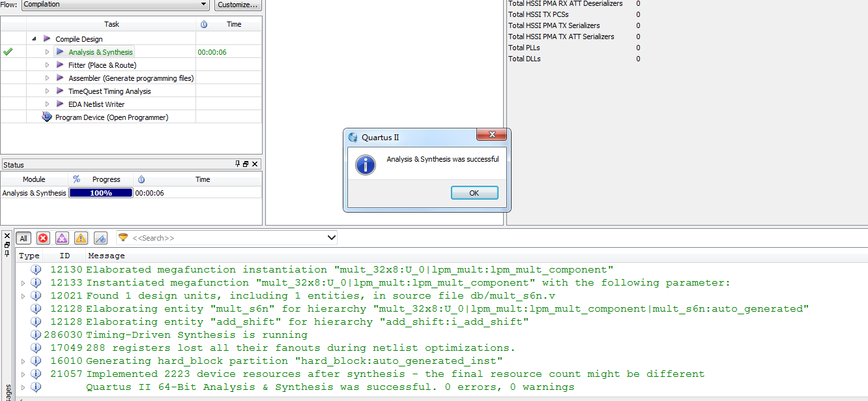Pin the Status panel
The image size is (868, 401).
point(238,164)
